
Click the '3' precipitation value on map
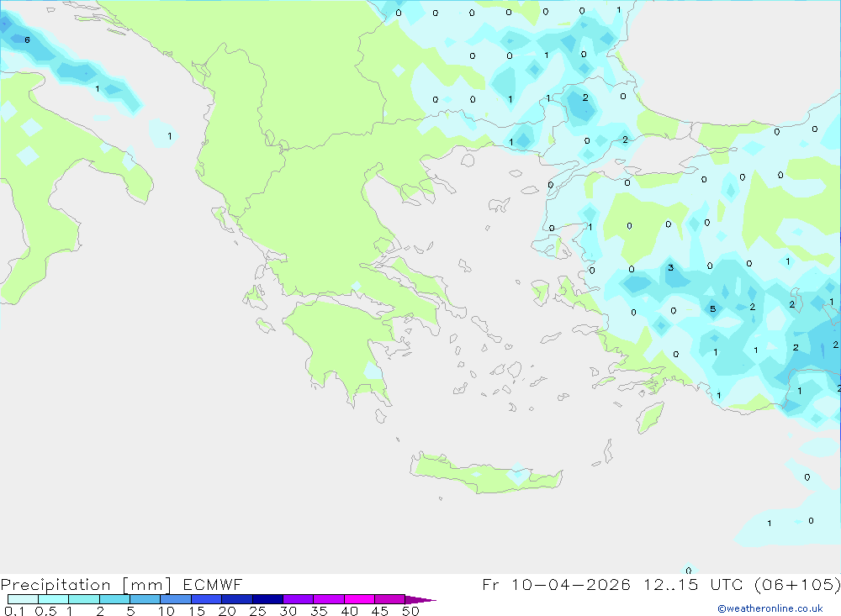(x=670, y=267)
